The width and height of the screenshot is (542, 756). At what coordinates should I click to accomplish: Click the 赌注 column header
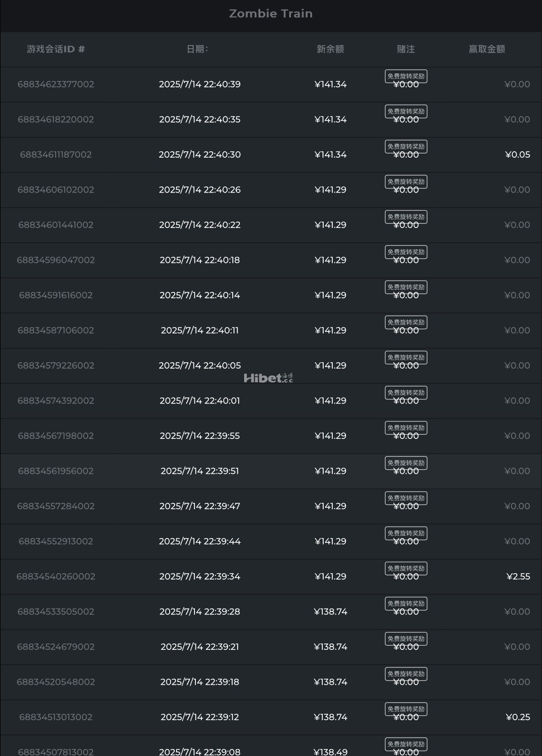405,49
